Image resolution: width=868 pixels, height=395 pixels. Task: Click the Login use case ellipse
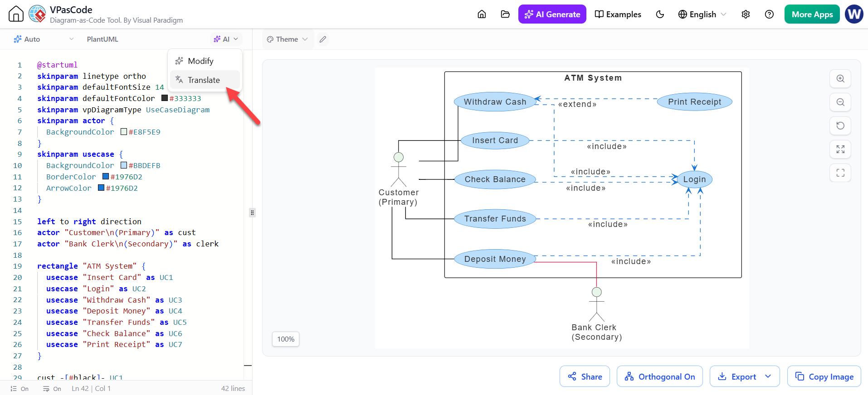coord(694,179)
